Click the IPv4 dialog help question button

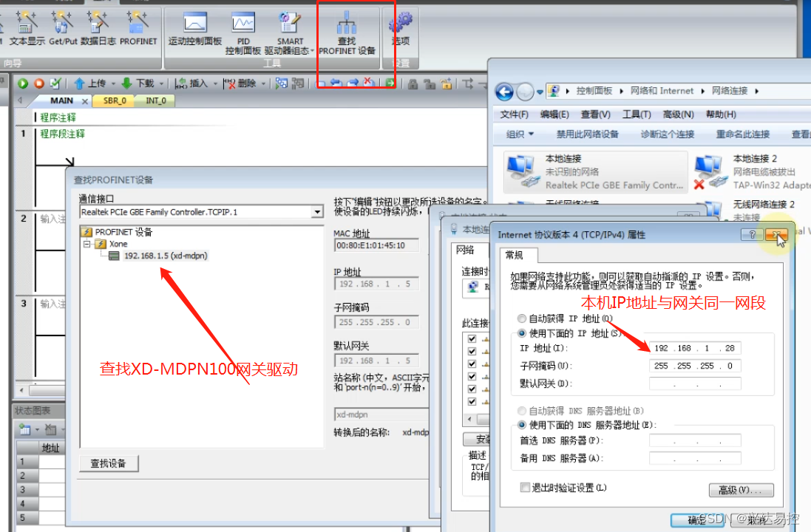(752, 235)
